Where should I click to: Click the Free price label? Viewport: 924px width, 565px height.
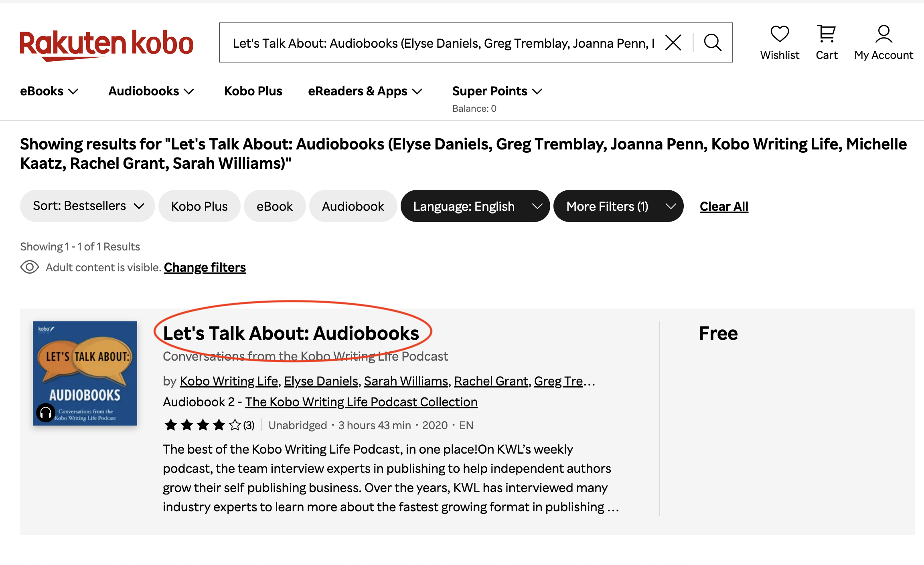[718, 333]
